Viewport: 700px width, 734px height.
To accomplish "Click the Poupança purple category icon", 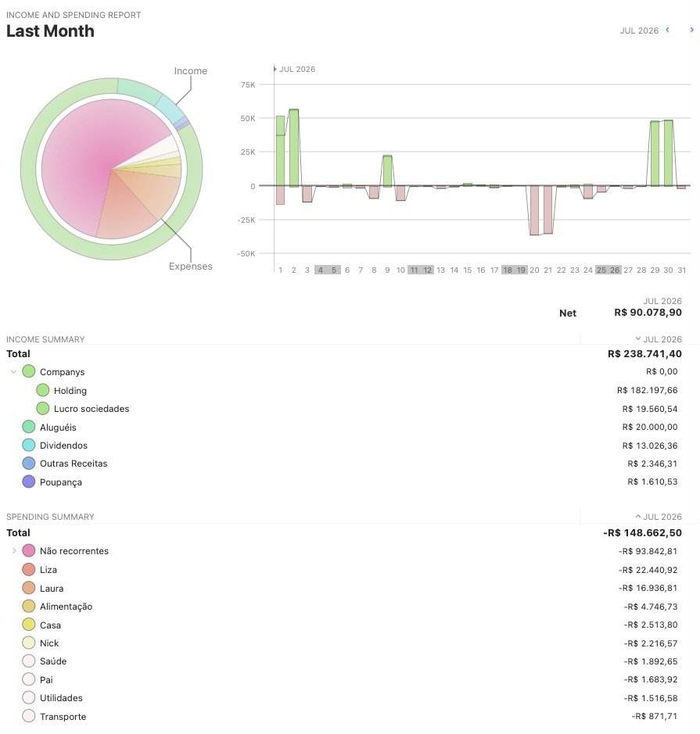I will point(29,482).
